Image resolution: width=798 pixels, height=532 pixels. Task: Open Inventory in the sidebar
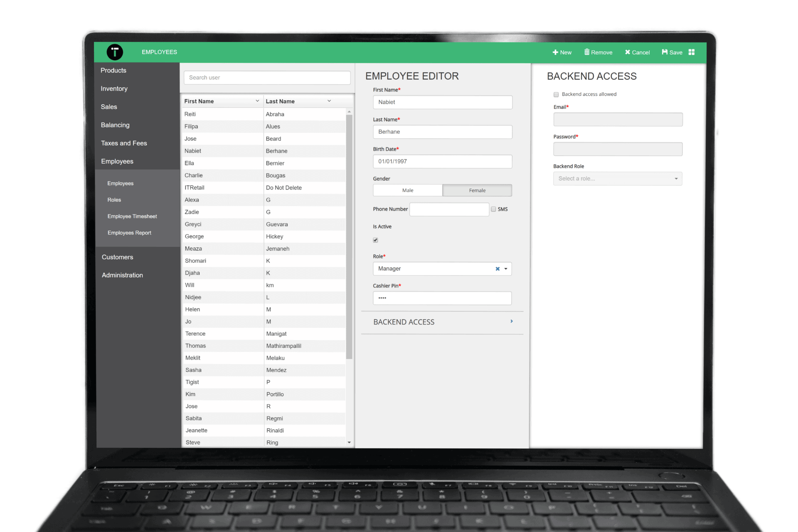114,89
